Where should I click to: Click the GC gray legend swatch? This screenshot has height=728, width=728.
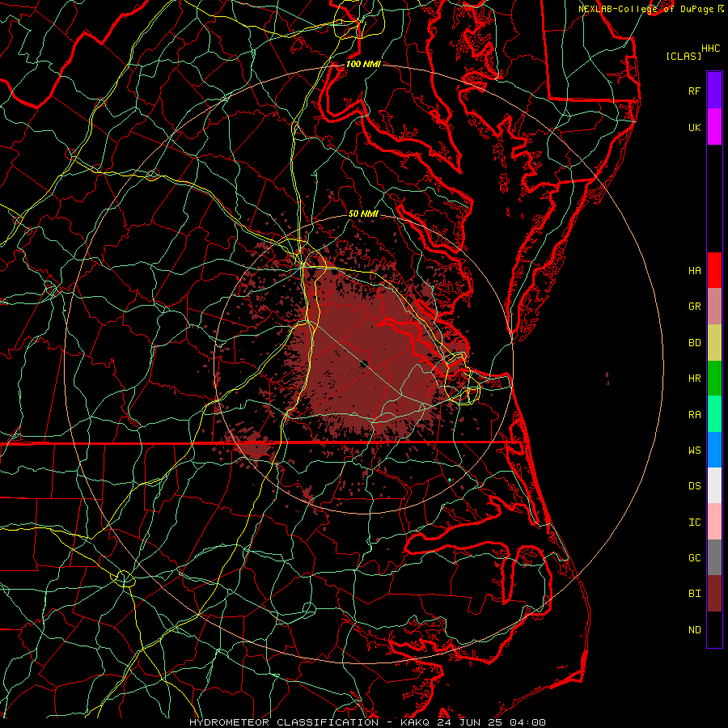coord(714,557)
